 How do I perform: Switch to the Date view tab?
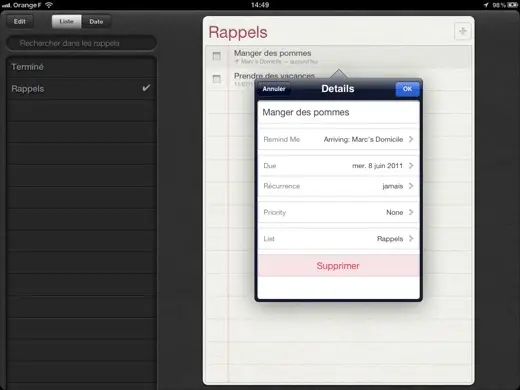tap(96, 22)
